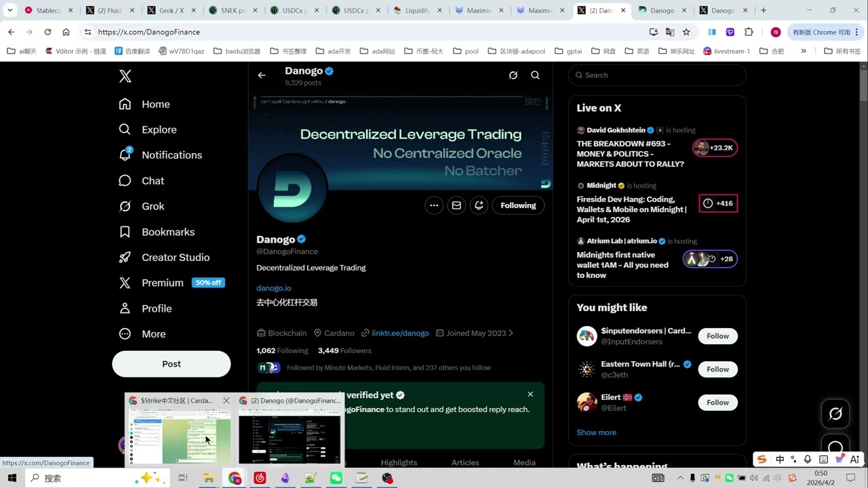Open floating chat bubble button
The height and width of the screenshot is (488, 868).
[x=835, y=448]
